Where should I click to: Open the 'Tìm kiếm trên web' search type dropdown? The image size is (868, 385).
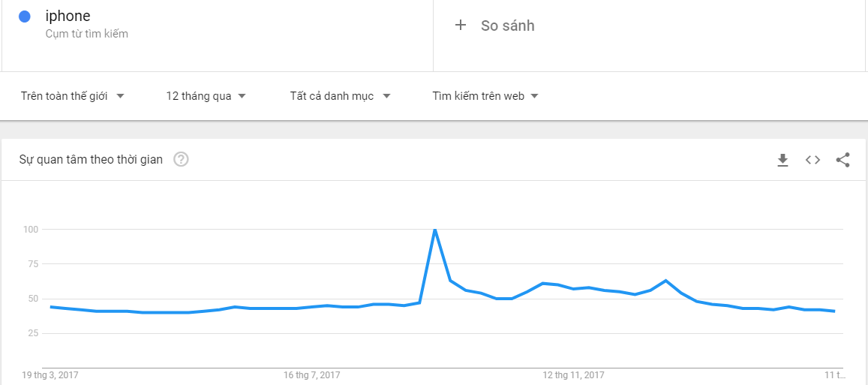485,96
